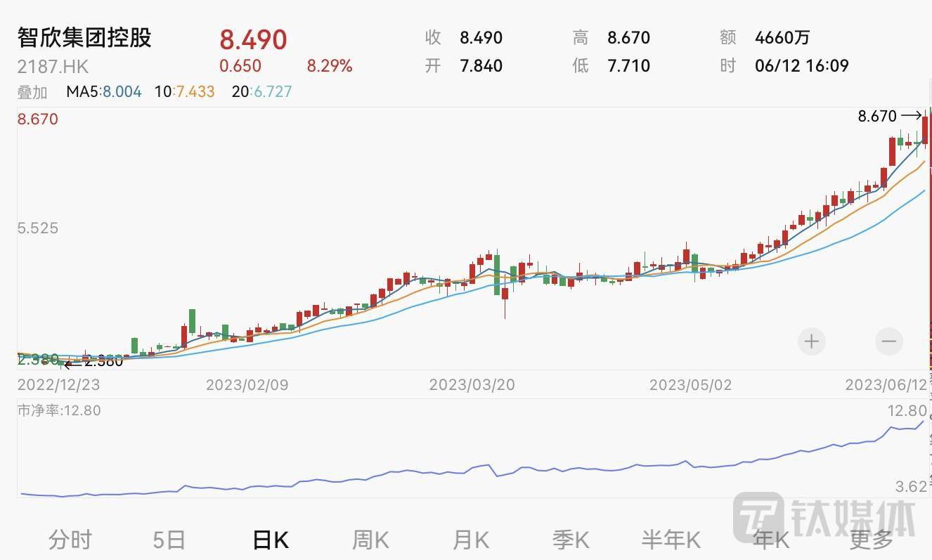Click the price change 0.650
The width and height of the screenshot is (932, 560).
point(240,66)
